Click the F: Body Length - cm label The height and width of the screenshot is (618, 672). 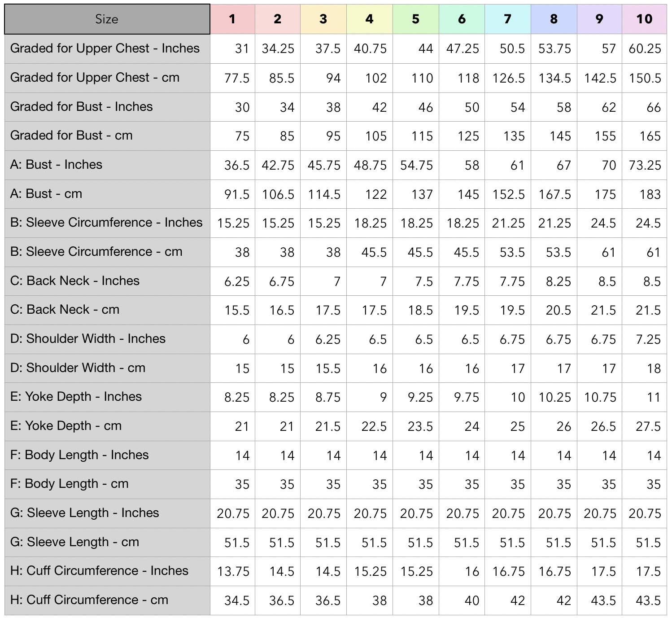pos(69,484)
